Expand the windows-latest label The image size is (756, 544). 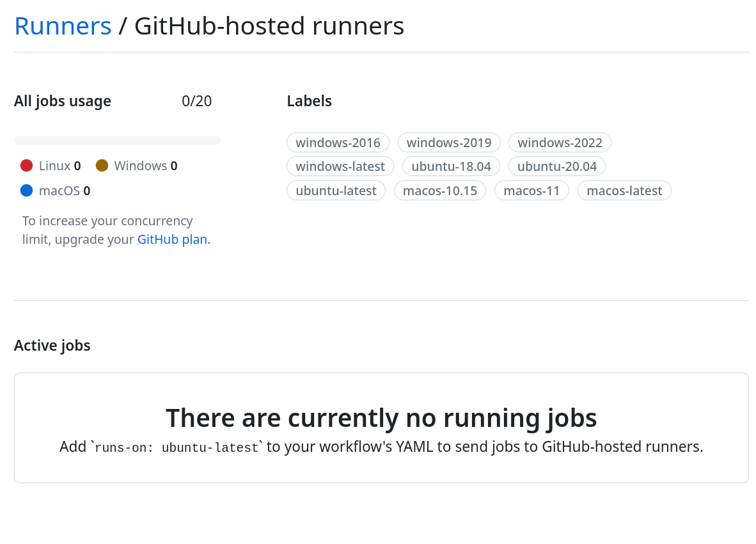point(340,166)
